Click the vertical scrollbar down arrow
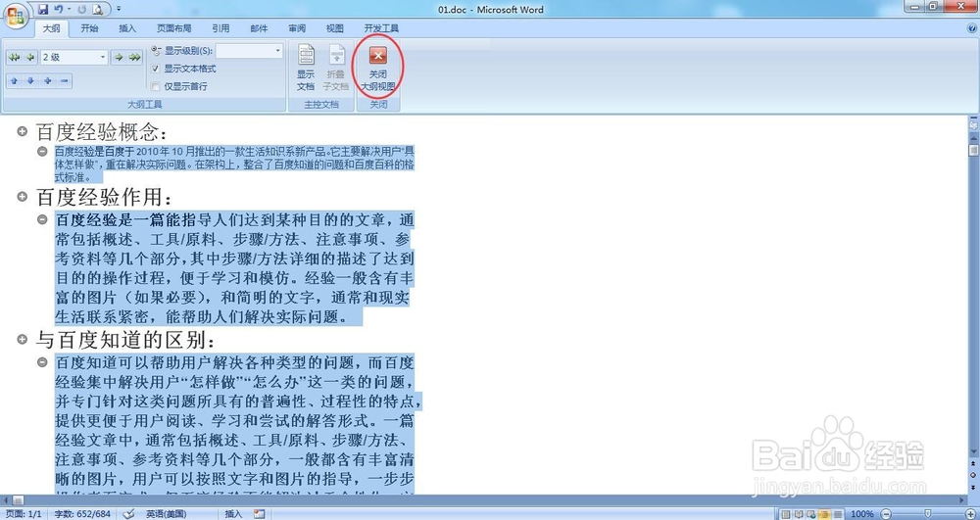Screen dimensions: 980x520 pos(973,452)
